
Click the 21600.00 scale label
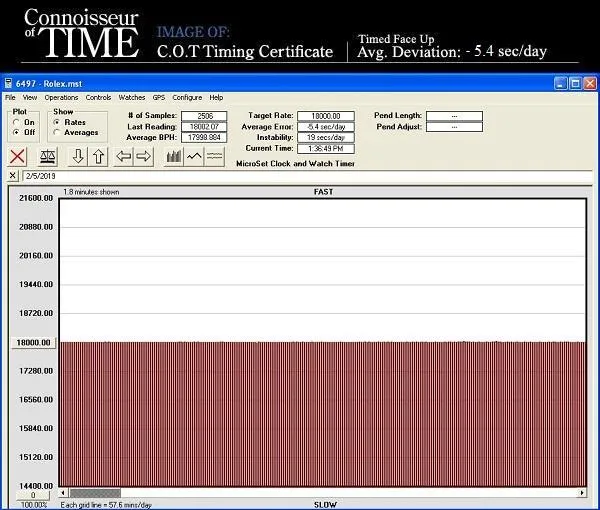click(x=36, y=198)
